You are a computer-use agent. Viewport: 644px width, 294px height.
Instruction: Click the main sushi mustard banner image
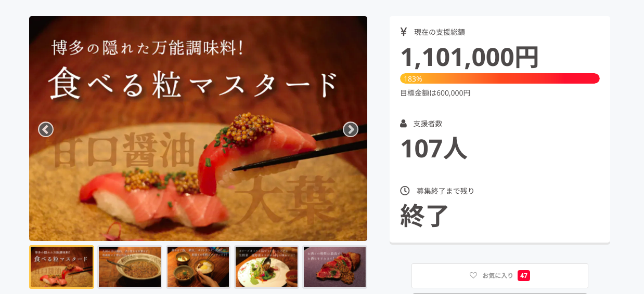(x=198, y=128)
